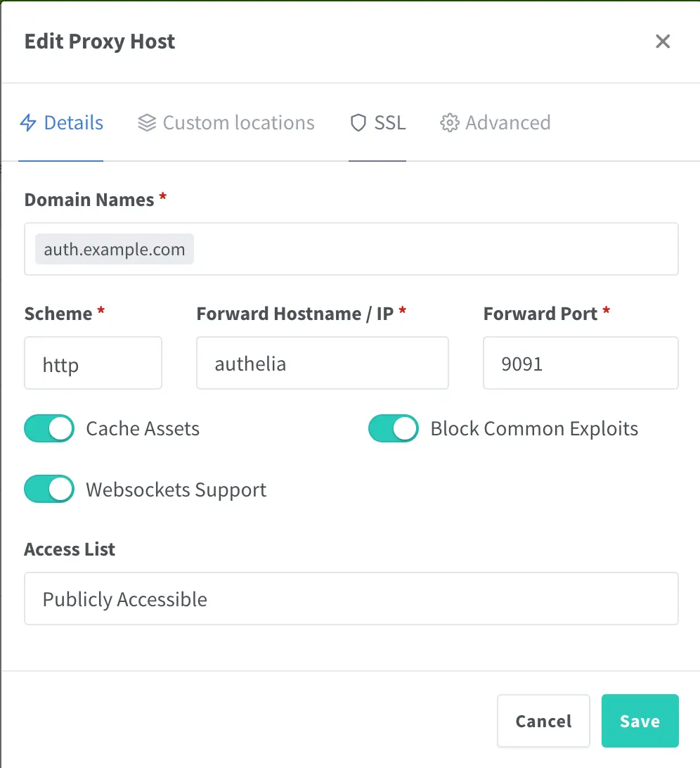Click the shield icon for SSL

(358, 123)
